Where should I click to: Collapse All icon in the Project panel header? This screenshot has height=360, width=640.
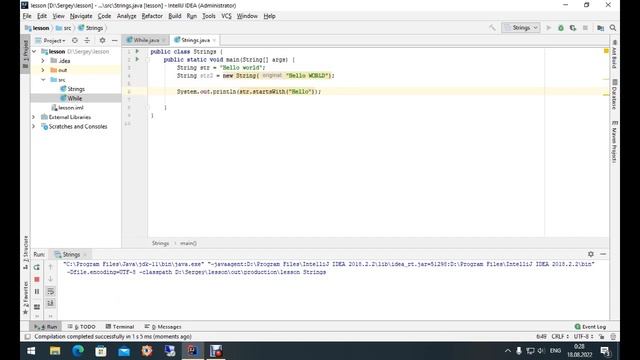tap(87, 40)
